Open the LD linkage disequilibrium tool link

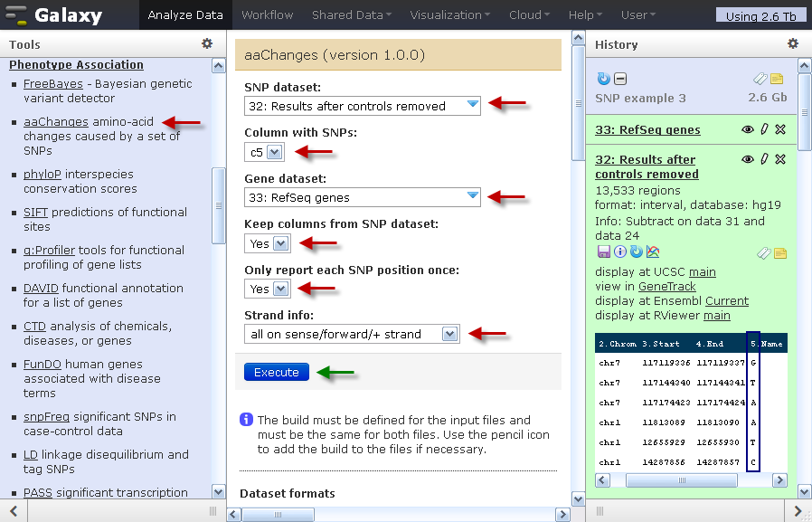31,454
